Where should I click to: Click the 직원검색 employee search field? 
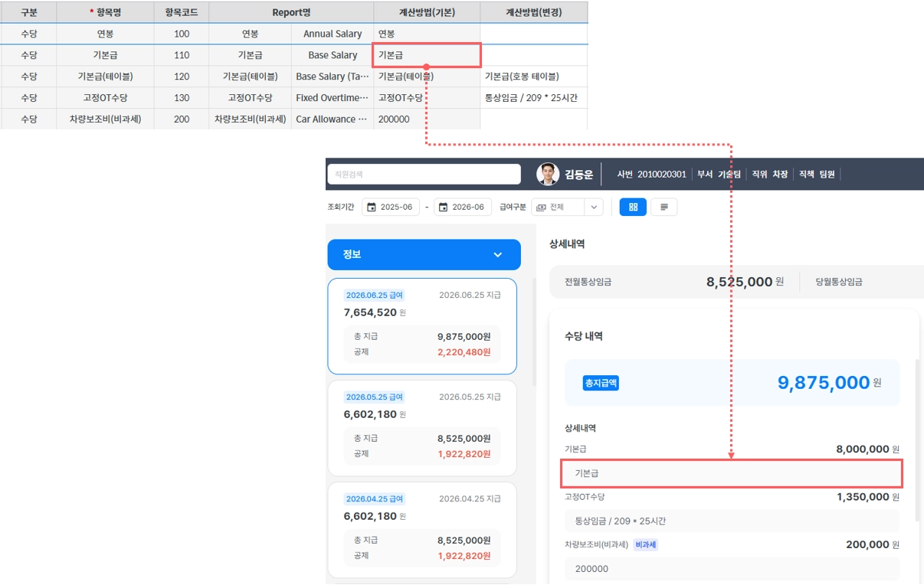424,174
